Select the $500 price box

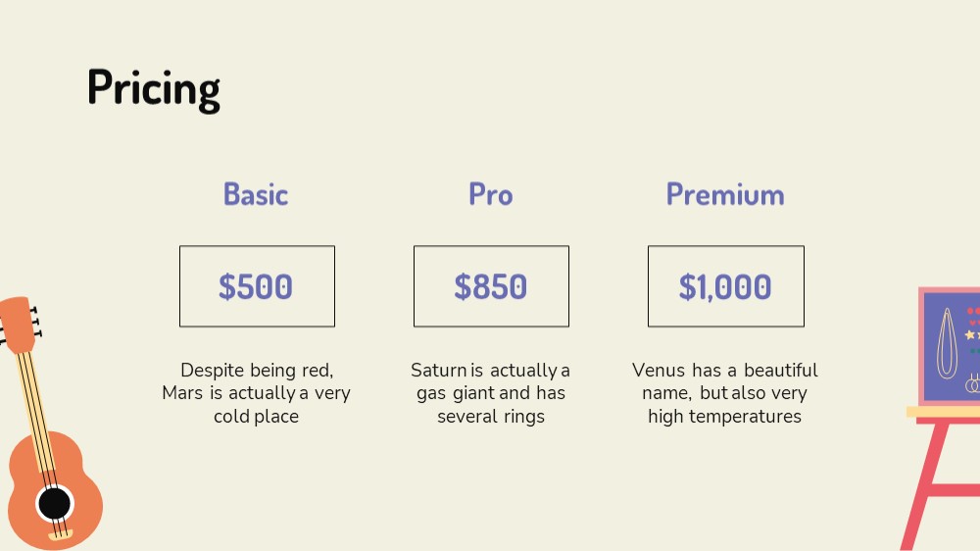[257, 286]
